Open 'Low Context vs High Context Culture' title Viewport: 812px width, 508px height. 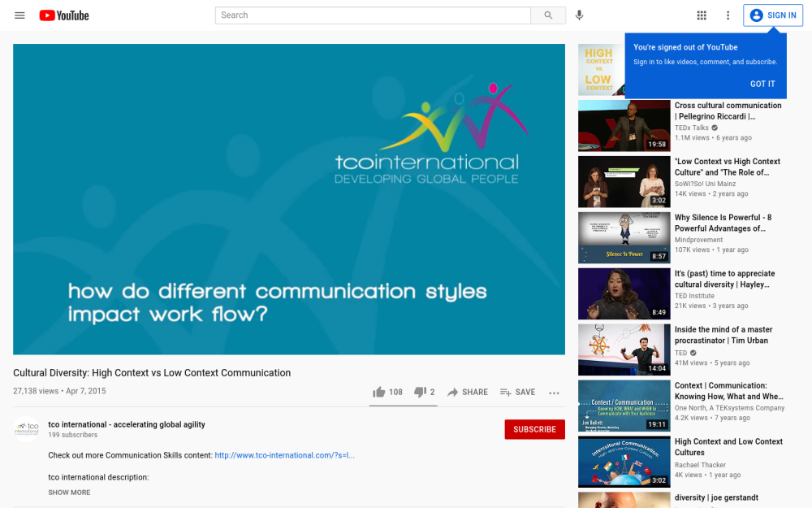tap(727, 167)
